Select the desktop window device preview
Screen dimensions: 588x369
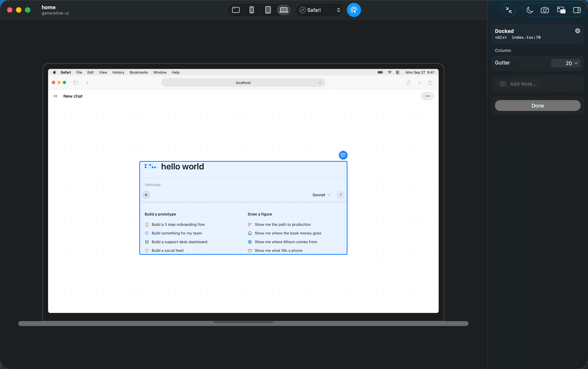(x=236, y=10)
